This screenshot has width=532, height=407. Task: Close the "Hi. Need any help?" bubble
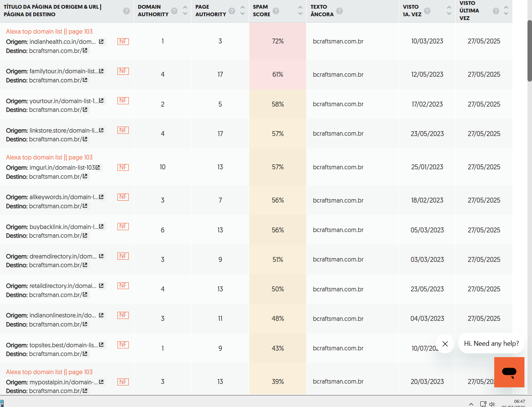445,344
